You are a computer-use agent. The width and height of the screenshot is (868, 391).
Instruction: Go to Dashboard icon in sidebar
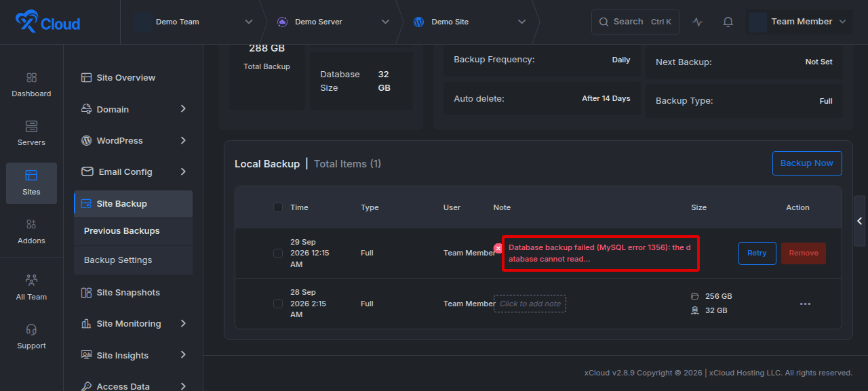pos(31,78)
